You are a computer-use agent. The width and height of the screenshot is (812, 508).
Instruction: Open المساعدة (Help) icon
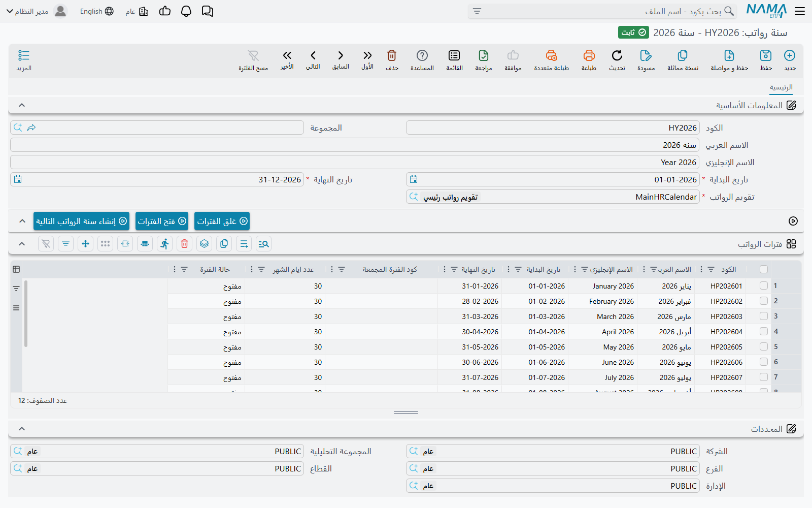[422, 55]
